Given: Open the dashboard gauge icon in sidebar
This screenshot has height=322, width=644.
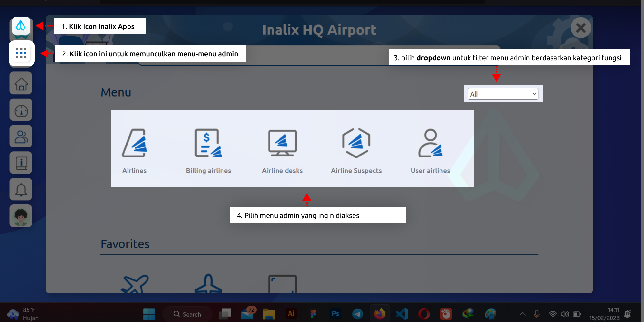Looking at the screenshot, I should tap(21, 109).
